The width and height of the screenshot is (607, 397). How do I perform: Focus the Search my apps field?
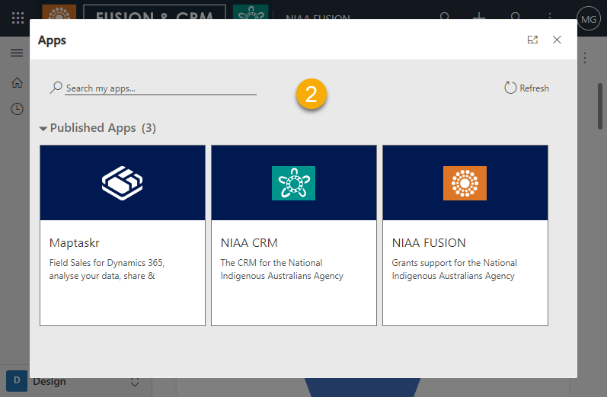161,88
